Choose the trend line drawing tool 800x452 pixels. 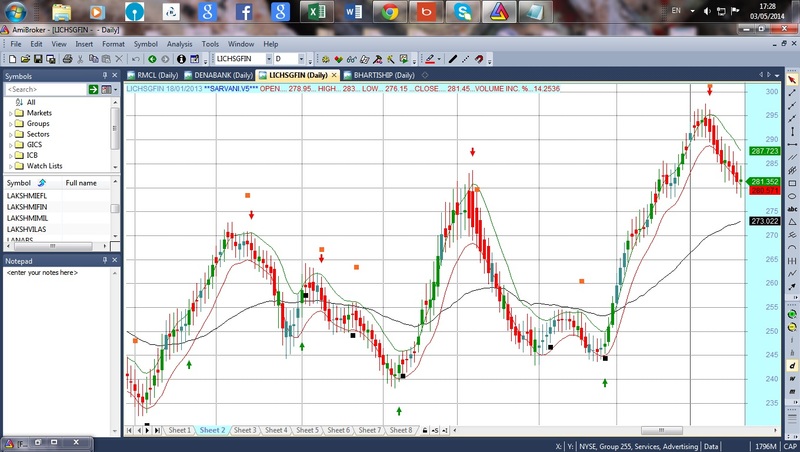click(792, 93)
